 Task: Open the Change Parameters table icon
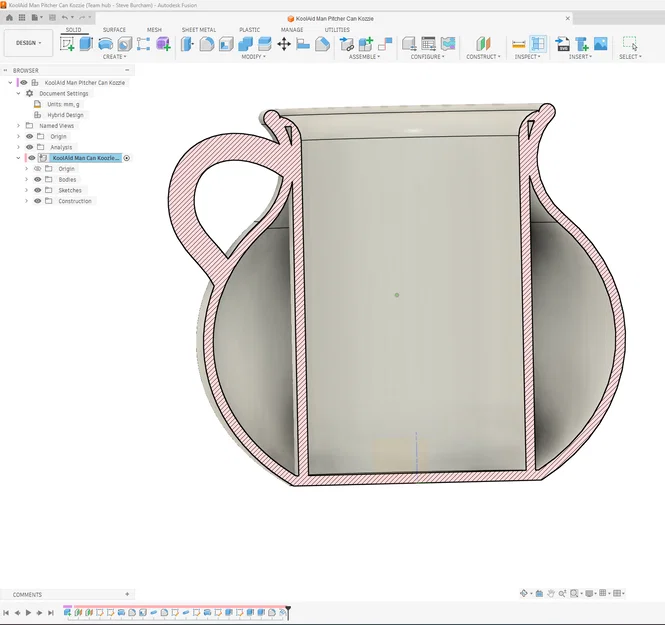(x=428, y=44)
